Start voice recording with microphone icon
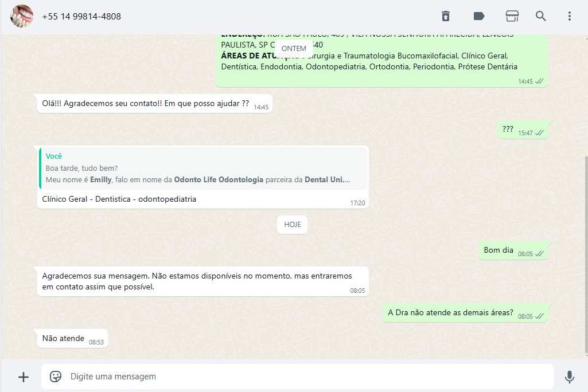The width and height of the screenshot is (588, 392). click(x=569, y=377)
